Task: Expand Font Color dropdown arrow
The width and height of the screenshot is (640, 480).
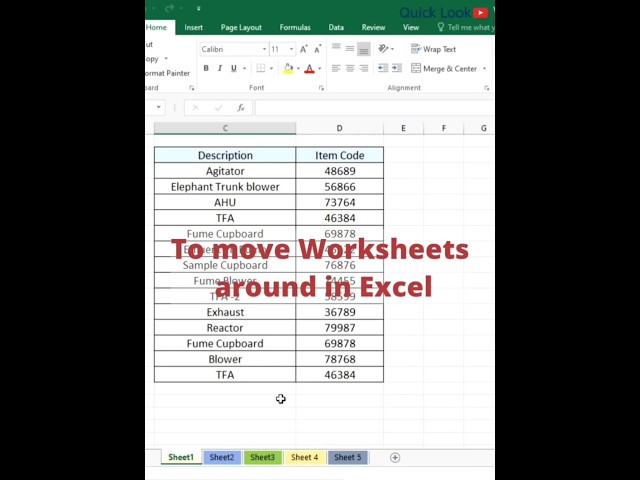Action: click(x=320, y=68)
